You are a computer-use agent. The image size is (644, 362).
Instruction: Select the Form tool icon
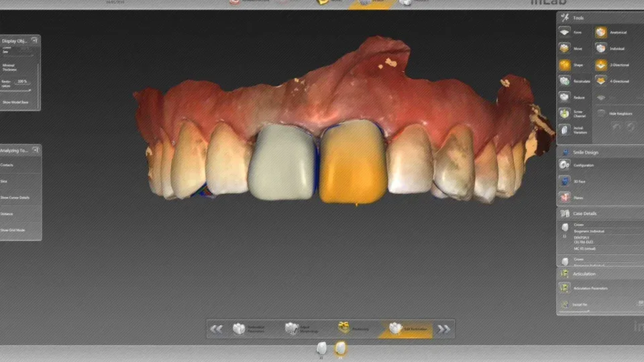coord(564,32)
